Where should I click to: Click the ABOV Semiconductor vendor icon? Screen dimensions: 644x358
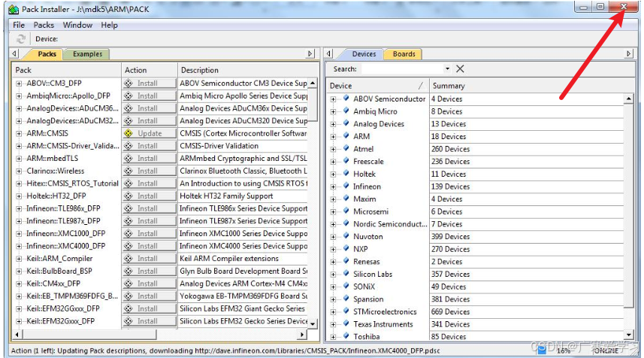[x=346, y=99]
